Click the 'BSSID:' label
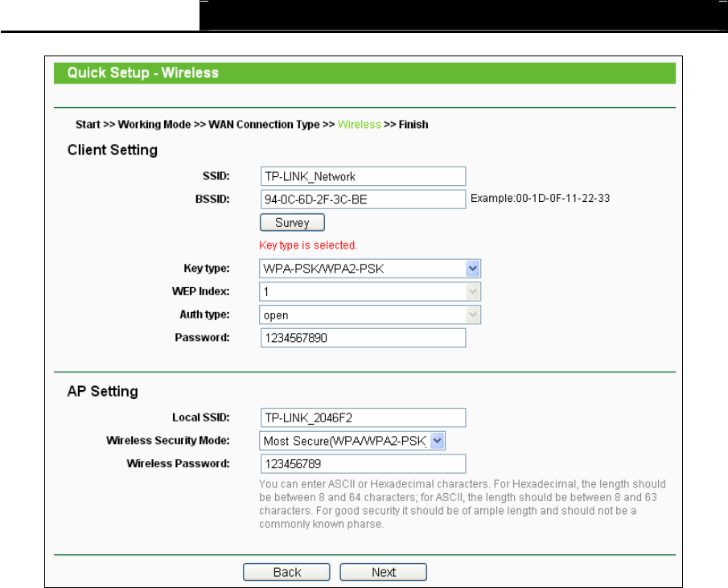 click(212, 199)
